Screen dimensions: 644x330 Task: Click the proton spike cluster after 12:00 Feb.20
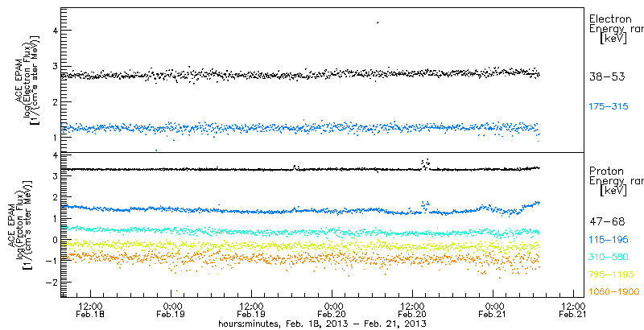click(425, 163)
